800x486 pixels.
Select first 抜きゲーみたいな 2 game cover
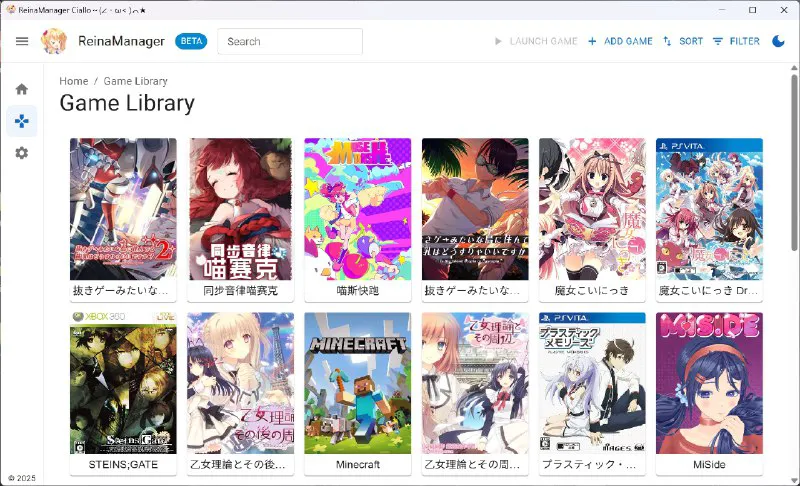click(x=123, y=209)
